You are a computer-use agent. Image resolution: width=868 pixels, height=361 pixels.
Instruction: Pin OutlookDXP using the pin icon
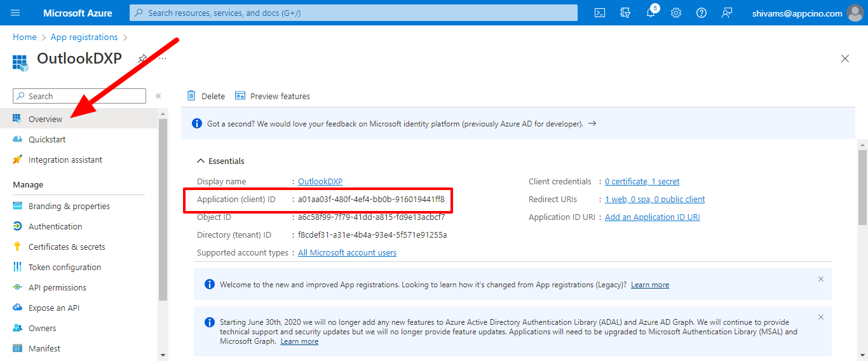coord(143,58)
